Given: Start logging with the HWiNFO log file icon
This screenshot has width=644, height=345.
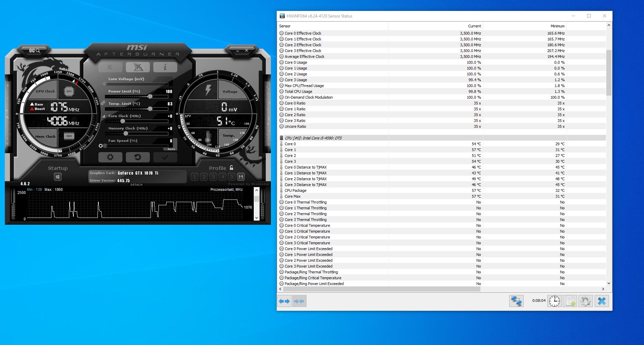Looking at the screenshot, I should (x=570, y=301).
